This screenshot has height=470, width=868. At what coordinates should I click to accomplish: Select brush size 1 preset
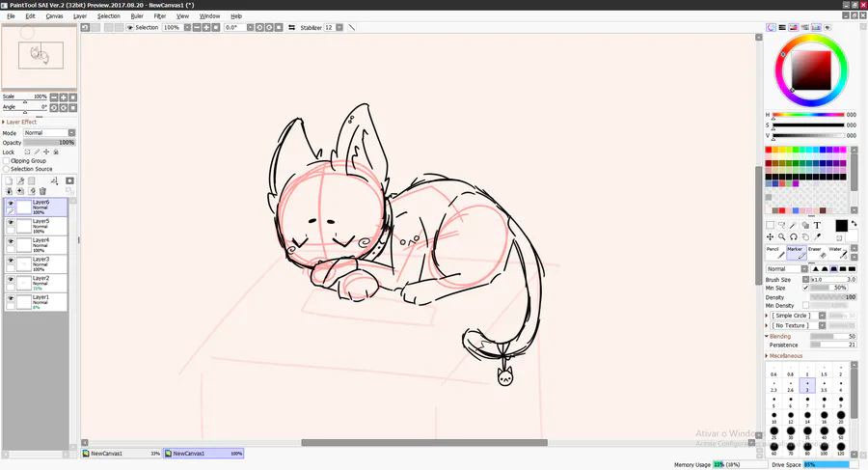click(807, 371)
